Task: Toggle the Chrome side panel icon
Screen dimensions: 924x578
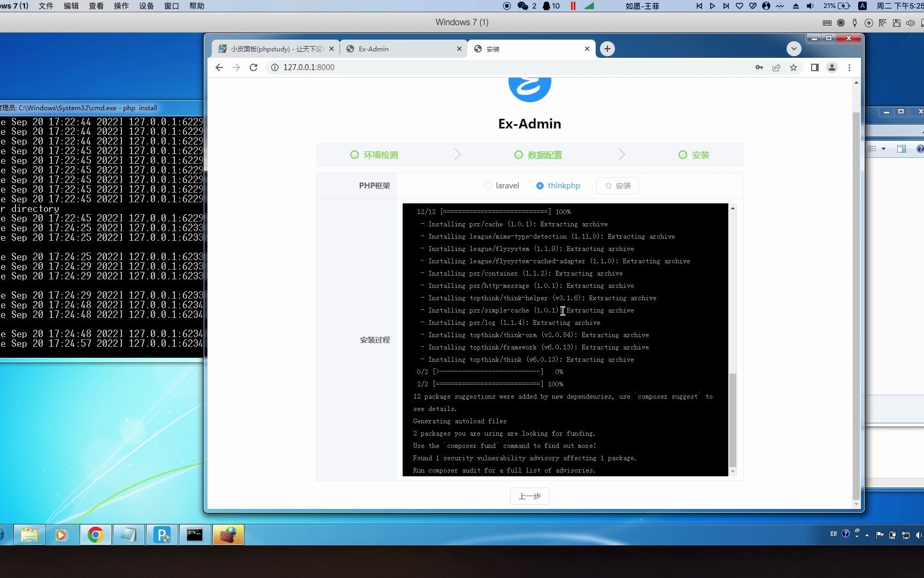Action: 814,67
